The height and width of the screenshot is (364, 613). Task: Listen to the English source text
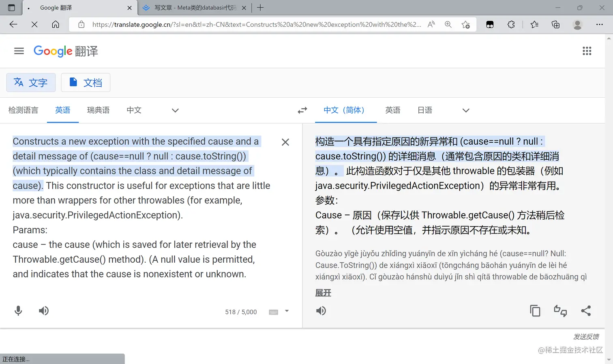pyautogui.click(x=44, y=311)
